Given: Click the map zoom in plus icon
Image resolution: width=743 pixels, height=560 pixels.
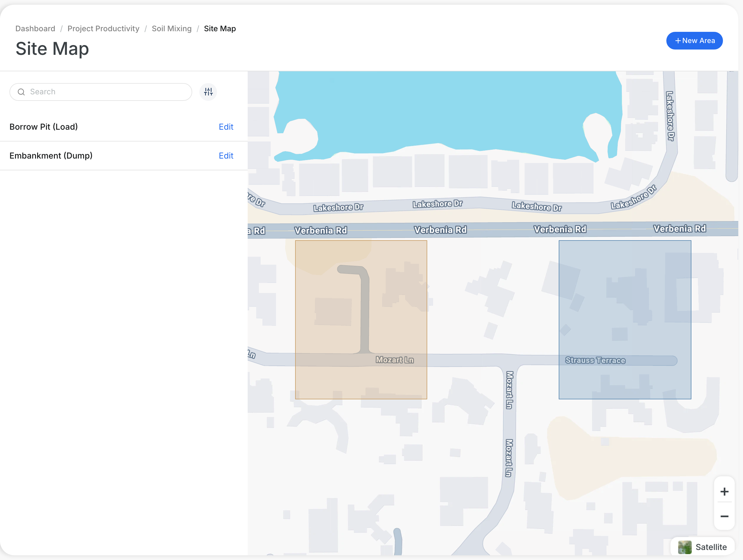Looking at the screenshot, I should [x=724, y=492].
